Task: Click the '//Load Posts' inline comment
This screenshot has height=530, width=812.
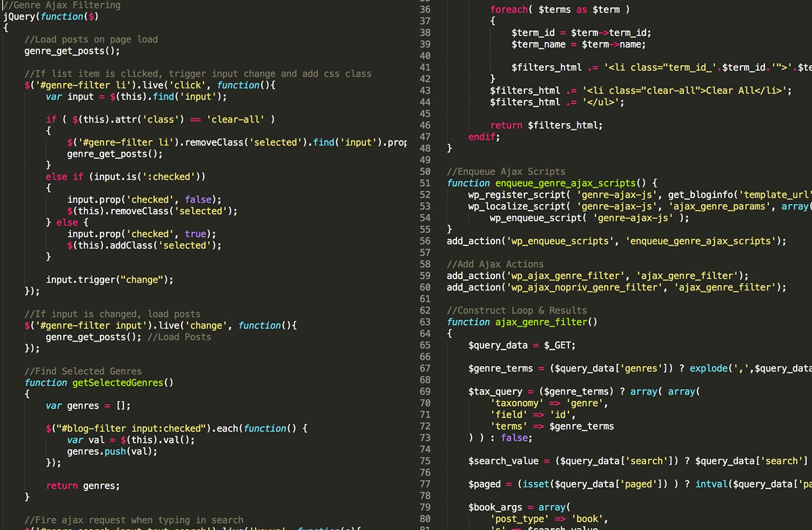Action: pos(179,337)
